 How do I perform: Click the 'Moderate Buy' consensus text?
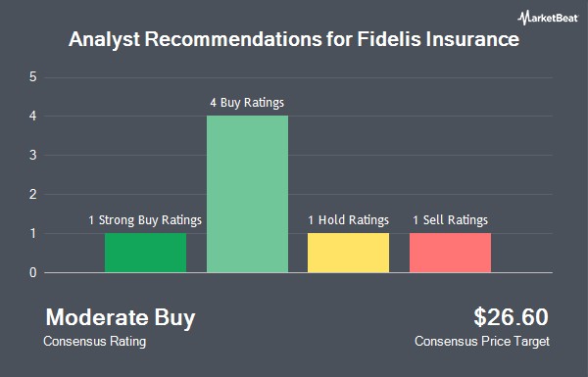[x=121, y=318]
